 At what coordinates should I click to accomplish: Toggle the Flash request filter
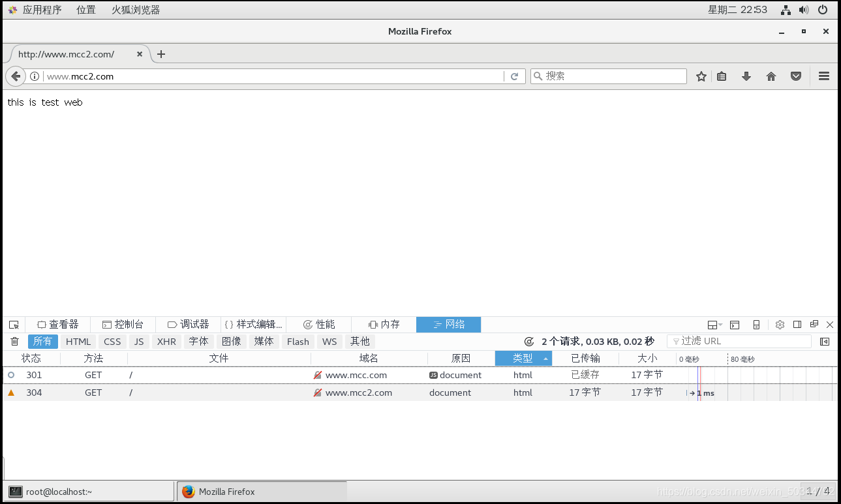coord(298,342)
